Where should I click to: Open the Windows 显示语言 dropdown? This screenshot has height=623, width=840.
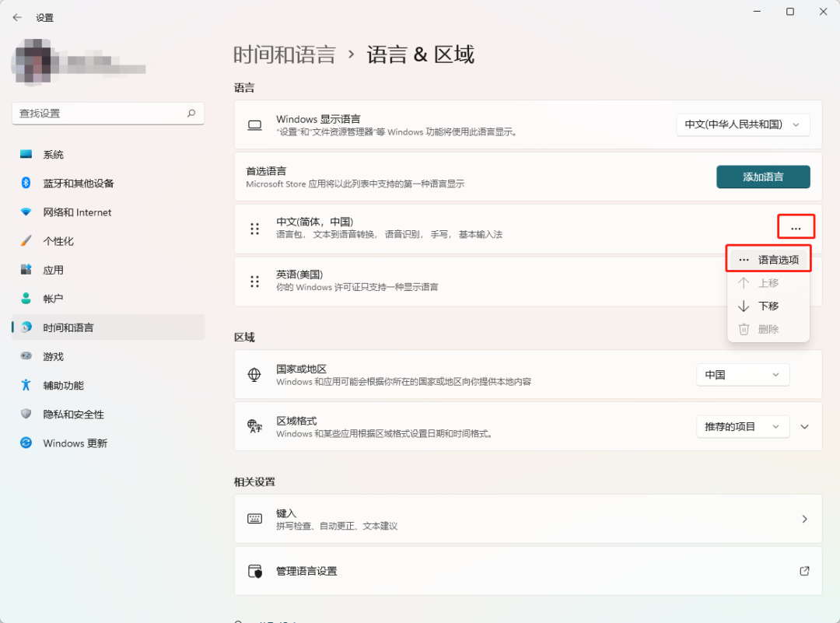pos(742,124)
